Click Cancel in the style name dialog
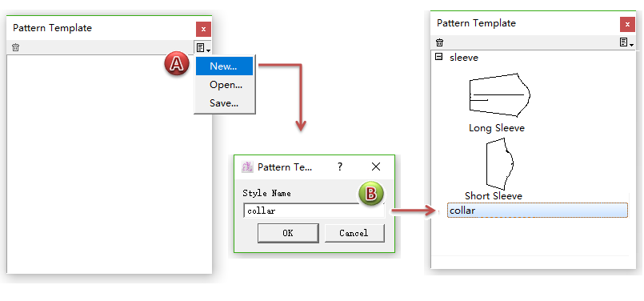The image size is (644, 301). 354,233
